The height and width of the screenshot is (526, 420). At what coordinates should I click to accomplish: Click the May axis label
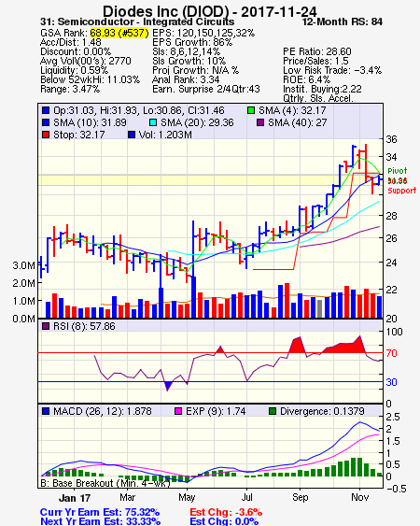[x=187, y=497]
